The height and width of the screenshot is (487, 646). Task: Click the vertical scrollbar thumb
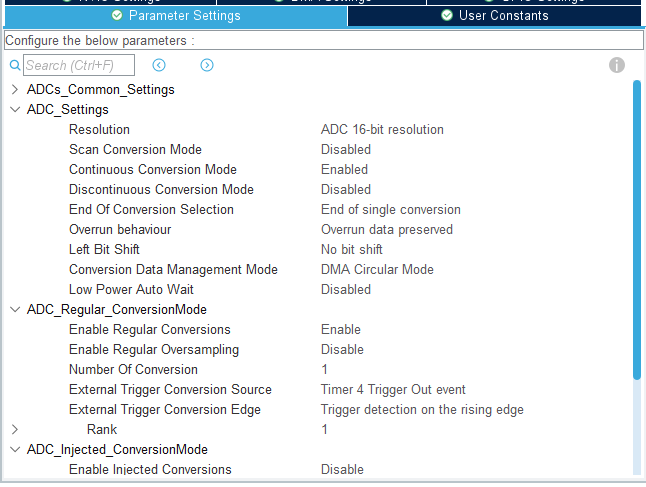coord(637,230)
